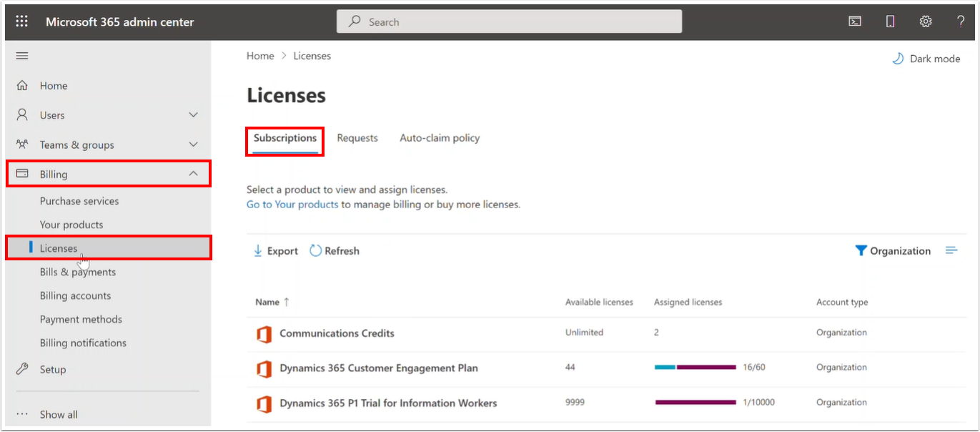Viewport: 980px width, 432px height.
Task: Open the help question mark icon
Action: click(x=960, y=21)
